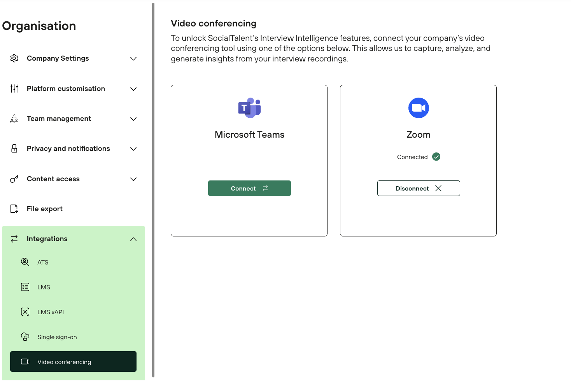This screenshot has height=392, width=571.
Task: Click the green Connected checkmark icon
Action: click(x=436, y=157)
